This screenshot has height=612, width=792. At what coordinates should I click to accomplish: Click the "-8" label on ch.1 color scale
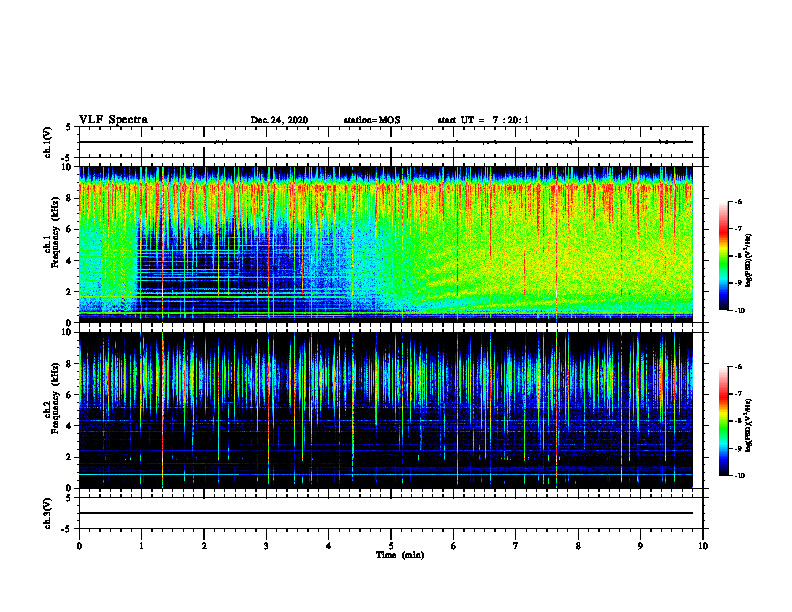click(x=738, y=256)
